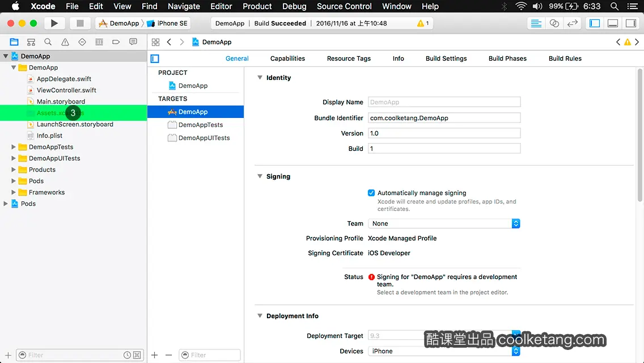Viewport: 644px width, 363px height.
Task: Expand the Products folder
Action: 14,170
